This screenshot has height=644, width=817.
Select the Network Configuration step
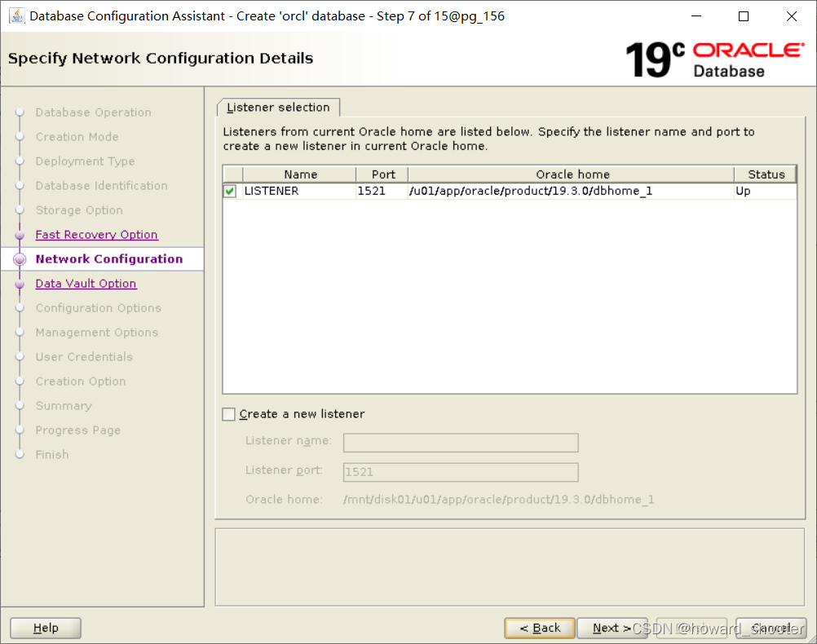point(109,259)
